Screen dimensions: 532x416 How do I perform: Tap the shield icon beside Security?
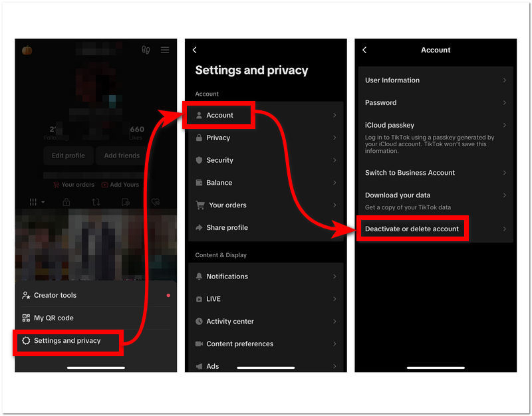[x=199, y=160]
